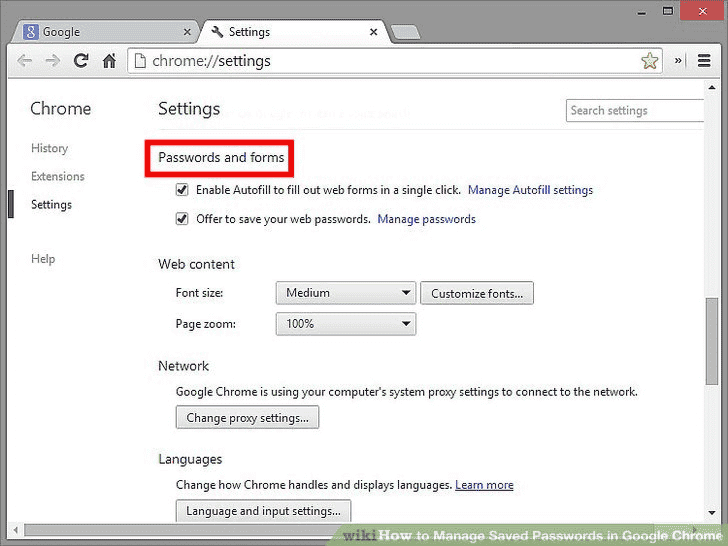Close the Settings tab
Viewport: 728px width, 546px height.
(373, 32)
